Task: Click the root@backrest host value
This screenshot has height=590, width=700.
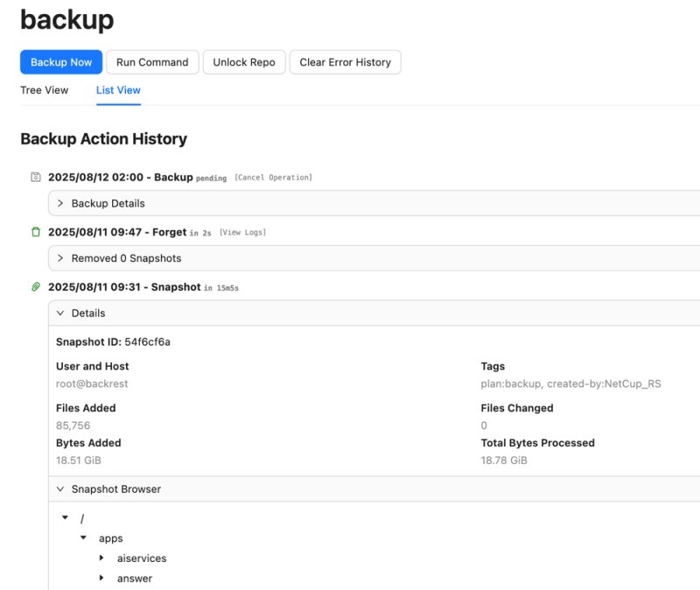Action: pos(92,383)
